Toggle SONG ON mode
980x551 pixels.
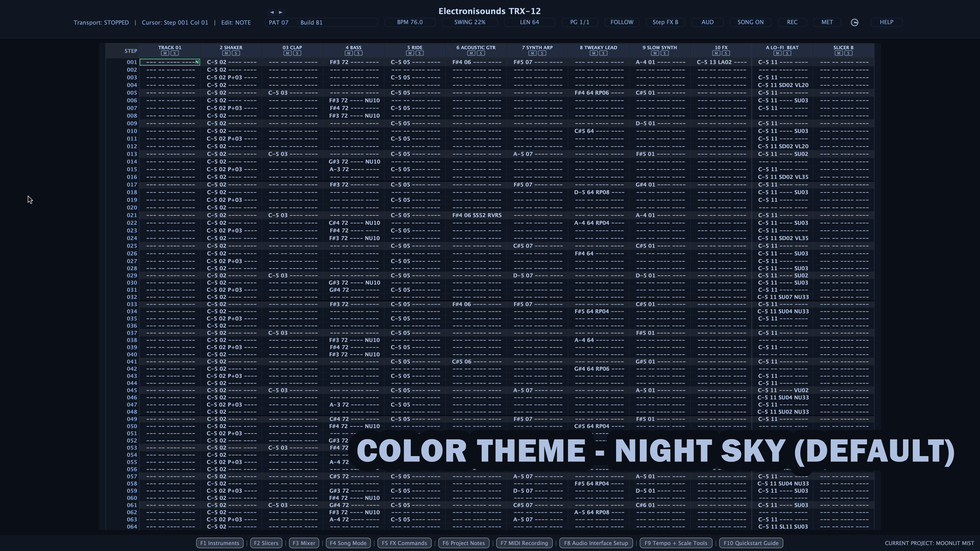750,22
